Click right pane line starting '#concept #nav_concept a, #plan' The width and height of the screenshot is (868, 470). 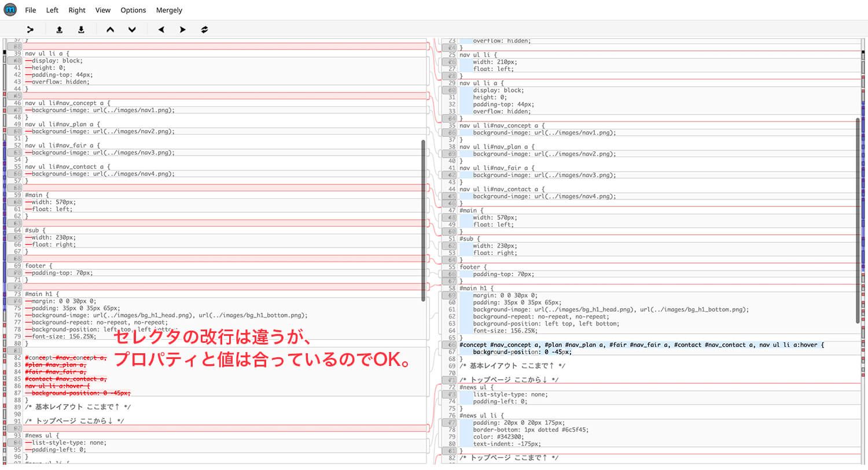642,345
